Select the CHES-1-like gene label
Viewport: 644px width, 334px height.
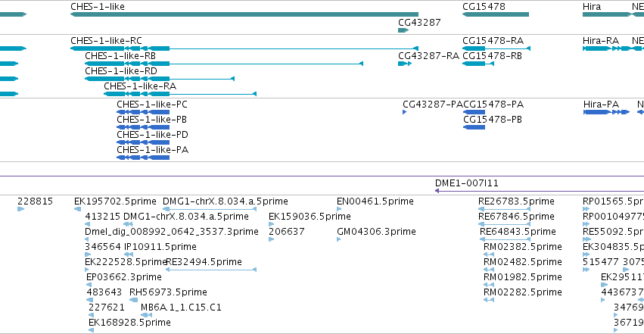point(98,7)
